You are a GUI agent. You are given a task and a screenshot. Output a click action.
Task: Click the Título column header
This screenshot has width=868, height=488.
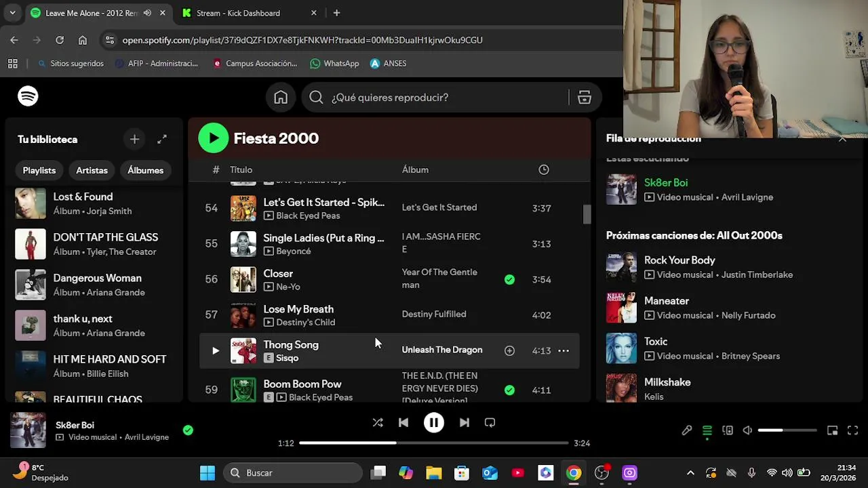pyautogui.click(x=241, y=169)
